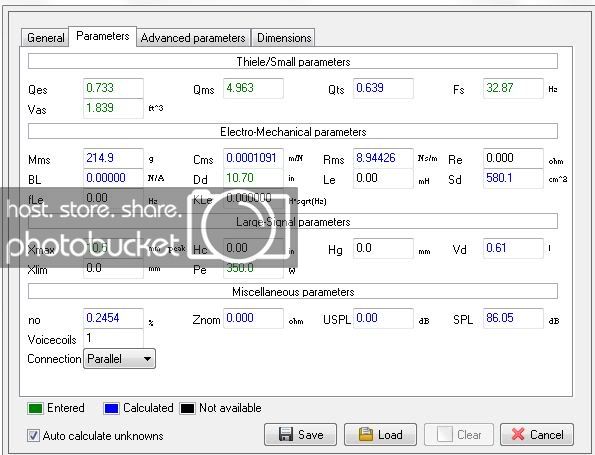The image size is (595, 455).
Task: Focus the Voicecoils number field
Action: click(113, 338)
